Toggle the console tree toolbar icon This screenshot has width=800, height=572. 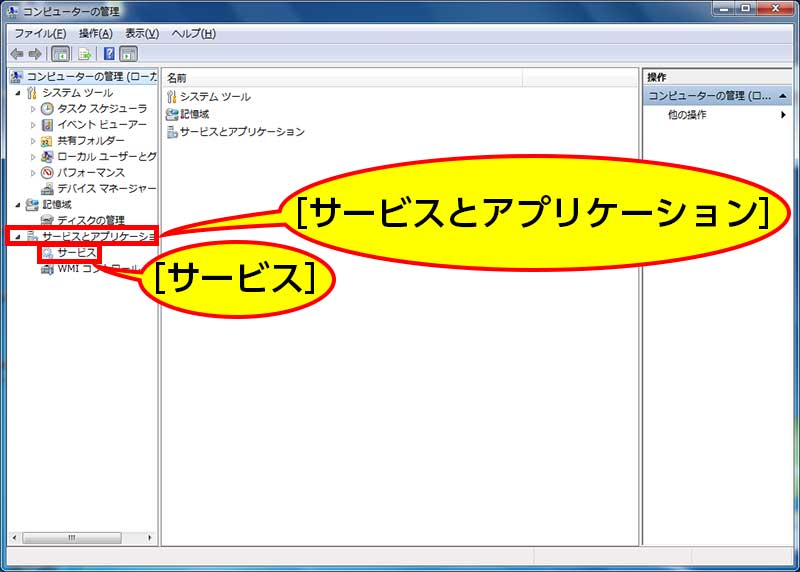[61, 54]
